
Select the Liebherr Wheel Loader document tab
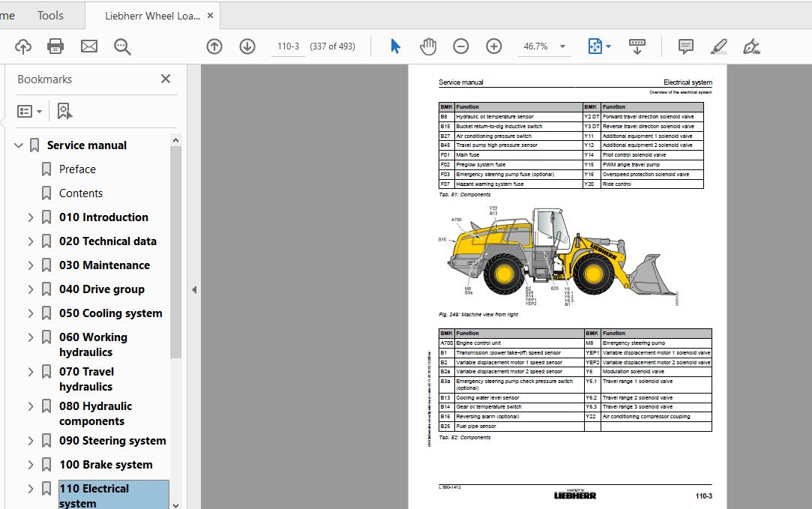point(148,14)
